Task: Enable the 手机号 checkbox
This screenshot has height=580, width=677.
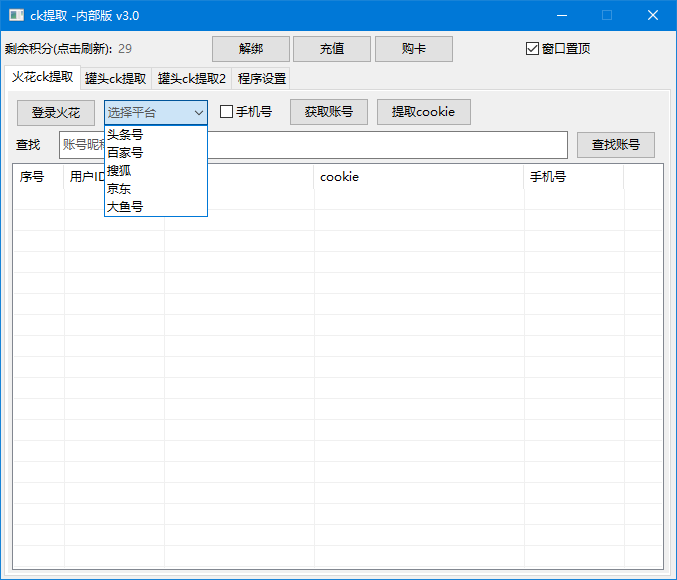Action: click(x=226, y=112)
